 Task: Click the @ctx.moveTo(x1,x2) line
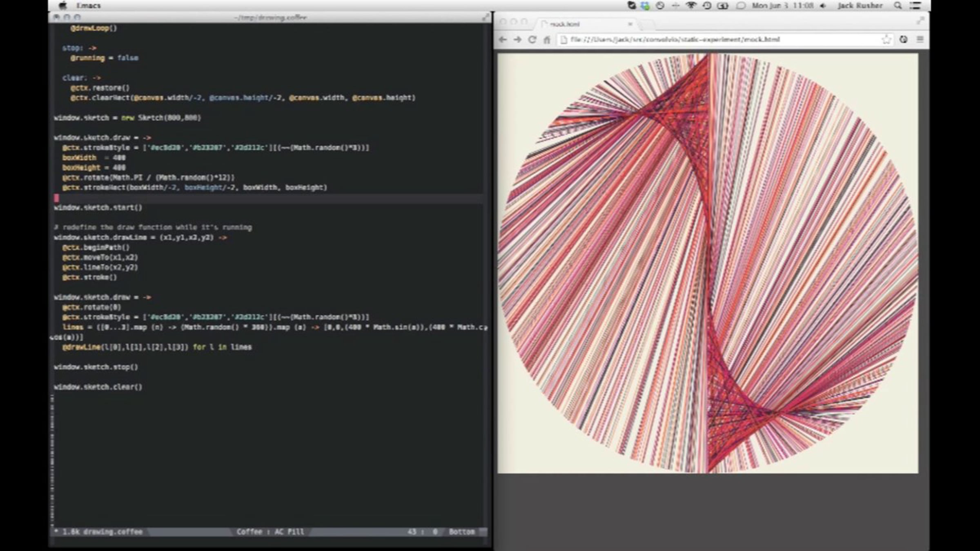click(100, 258)
